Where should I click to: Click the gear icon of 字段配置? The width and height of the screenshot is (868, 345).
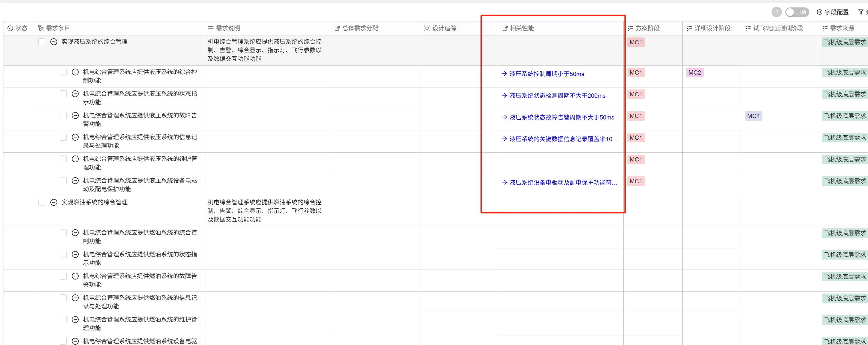click(x=819, y=12)
